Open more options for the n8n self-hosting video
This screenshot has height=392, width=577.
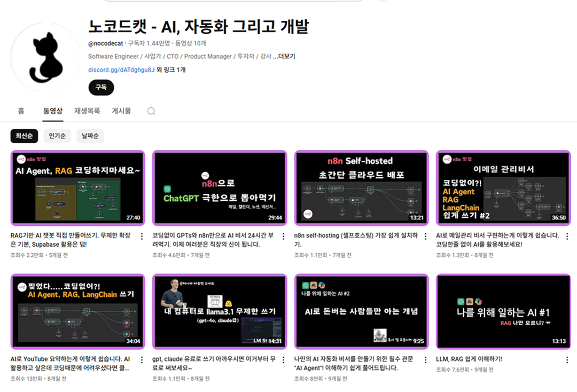coord(425,237)
